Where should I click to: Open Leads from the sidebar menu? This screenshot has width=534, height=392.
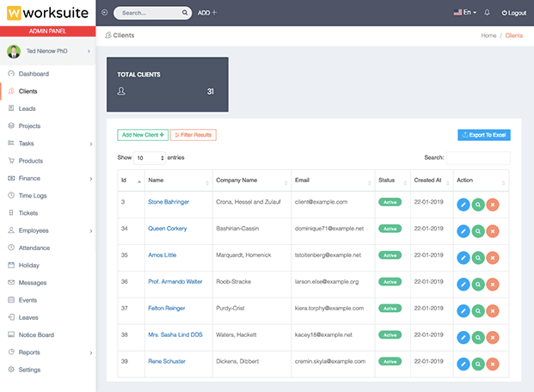point(28,108)
